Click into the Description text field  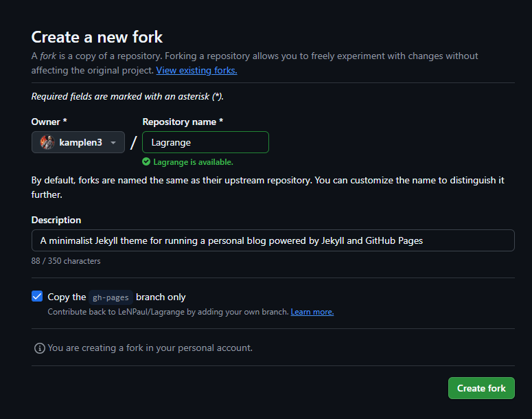pos(273,240)
